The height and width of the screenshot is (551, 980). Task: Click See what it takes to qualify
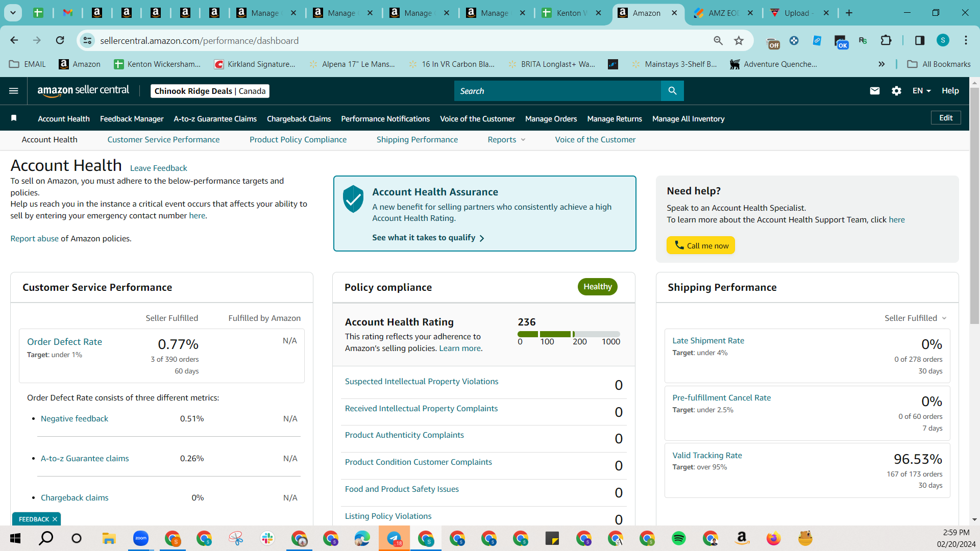point(428,238)
